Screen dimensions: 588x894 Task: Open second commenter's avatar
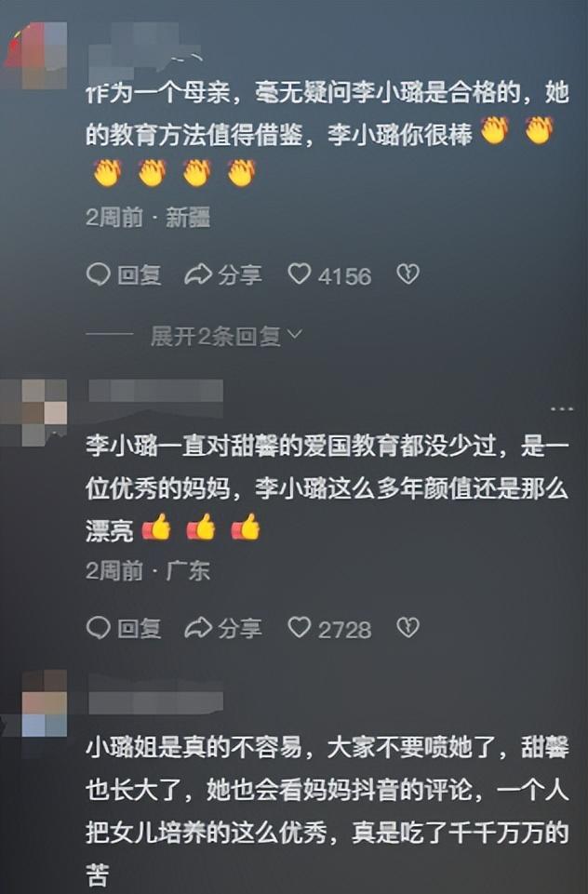[x=34, y=412]
